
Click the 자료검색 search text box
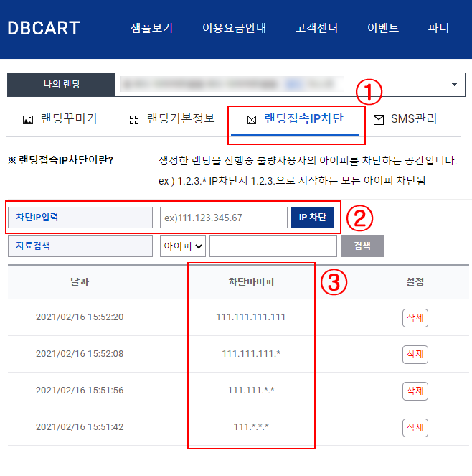coord(273,246)
